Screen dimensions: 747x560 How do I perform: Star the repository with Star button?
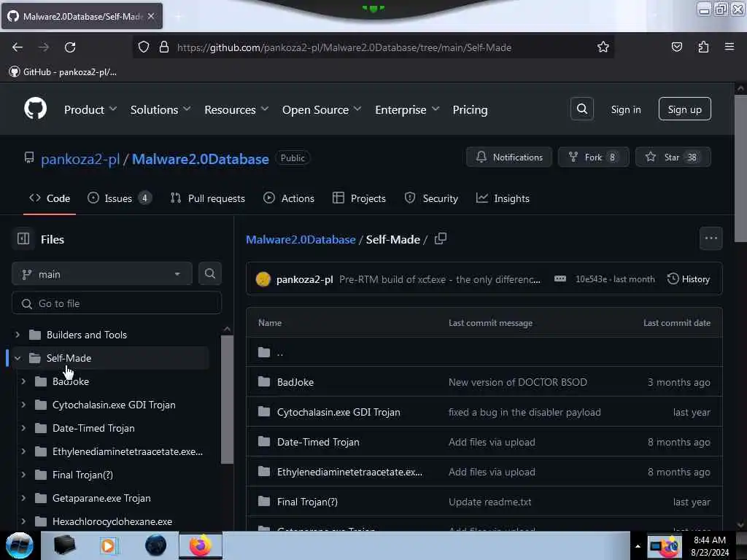[x=673, y=157]
